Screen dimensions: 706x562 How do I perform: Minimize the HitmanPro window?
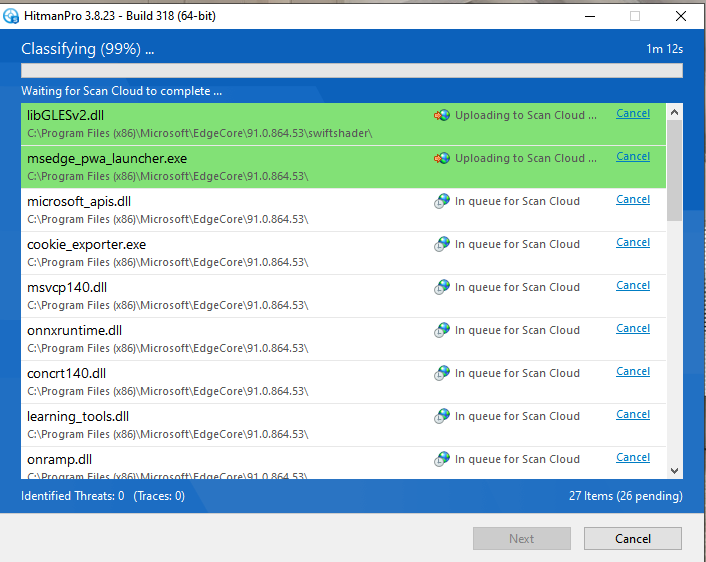(590, 16)
